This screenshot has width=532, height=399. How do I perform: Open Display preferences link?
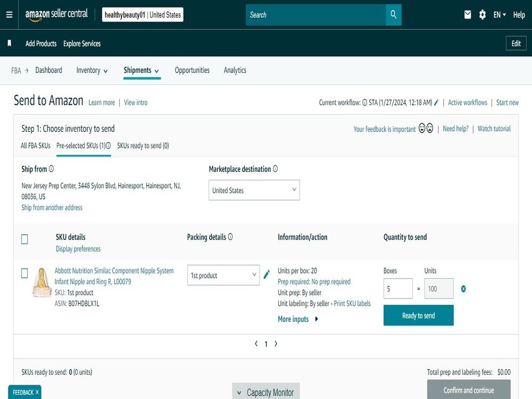tap(78, 248)
